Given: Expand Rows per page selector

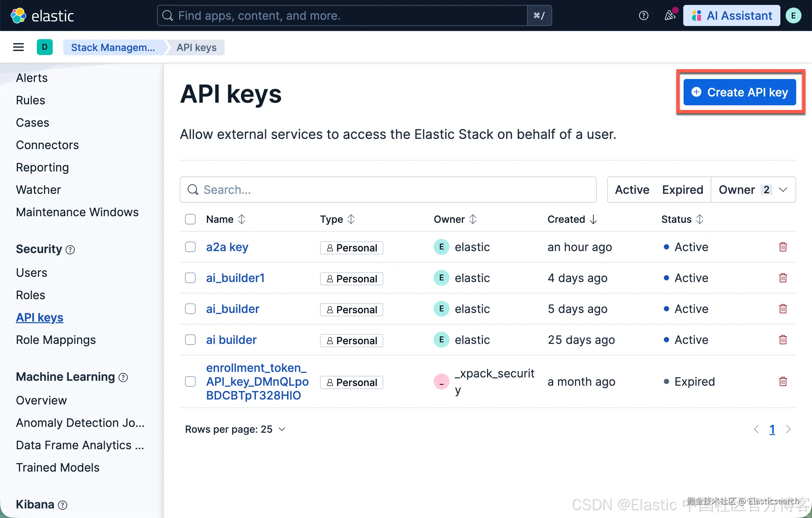Looking at the screenshot, I should (x=235, y=429).
